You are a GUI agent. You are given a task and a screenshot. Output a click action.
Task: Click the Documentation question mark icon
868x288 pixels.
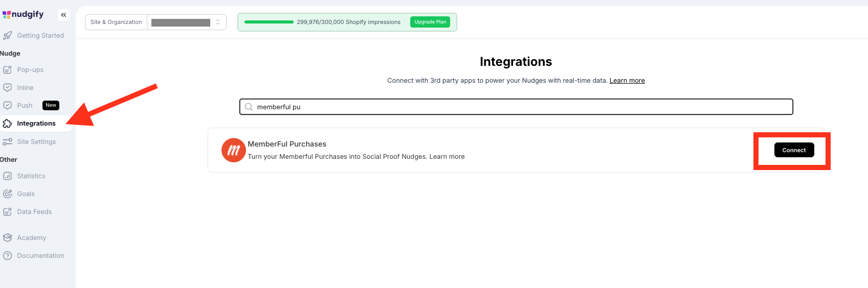[8, 256]
